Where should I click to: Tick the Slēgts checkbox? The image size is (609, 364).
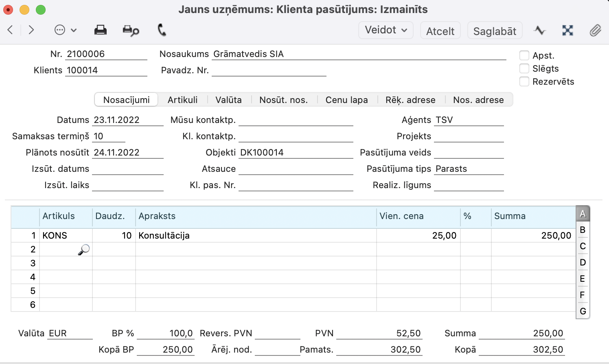tap(524, 68)
